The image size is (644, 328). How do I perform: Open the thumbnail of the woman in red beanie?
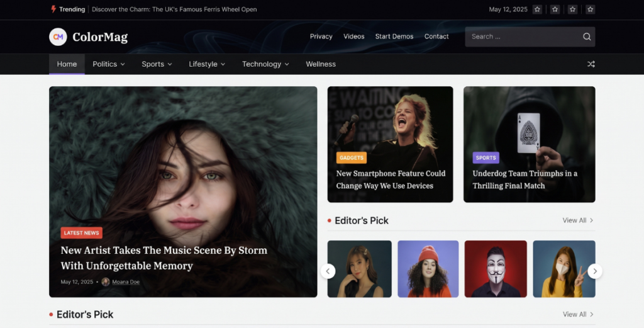[x=428, y=269]
